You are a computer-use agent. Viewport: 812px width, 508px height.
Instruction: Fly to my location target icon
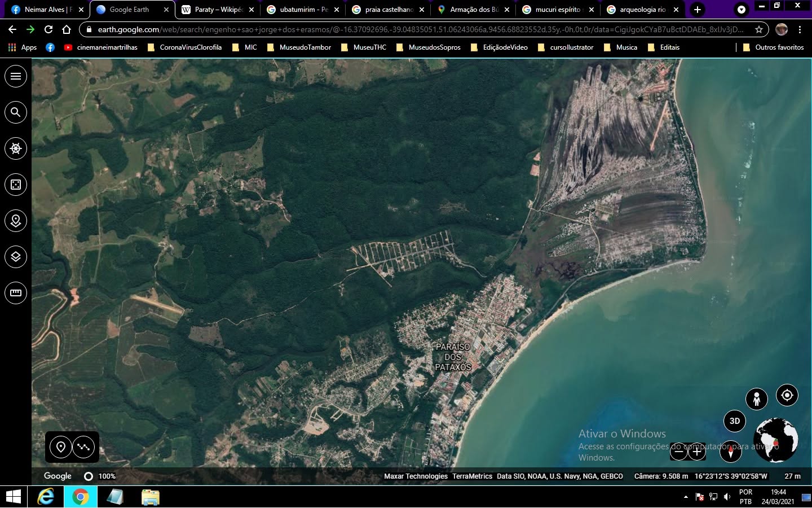point(787,395)
